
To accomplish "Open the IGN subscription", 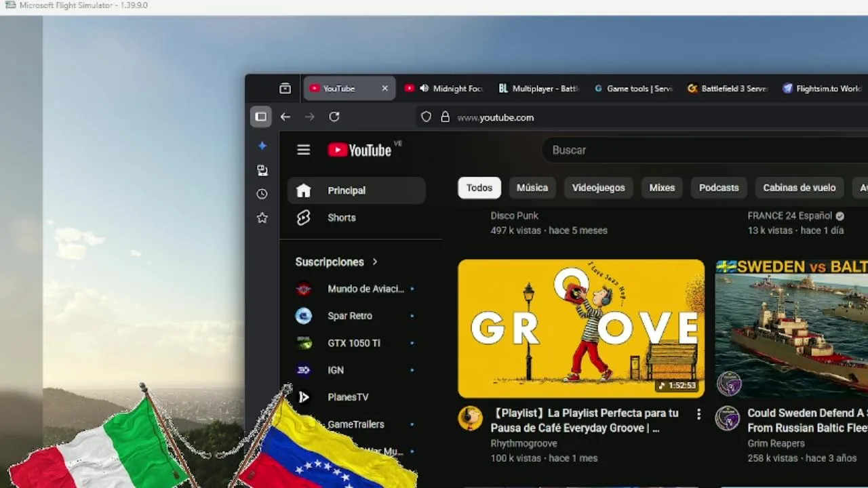I will 357,370.
